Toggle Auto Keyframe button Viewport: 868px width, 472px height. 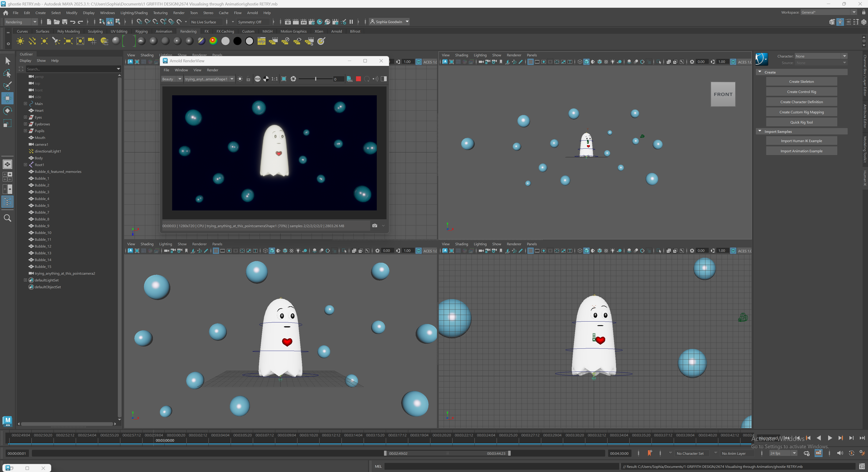click(x=851, y=453)
